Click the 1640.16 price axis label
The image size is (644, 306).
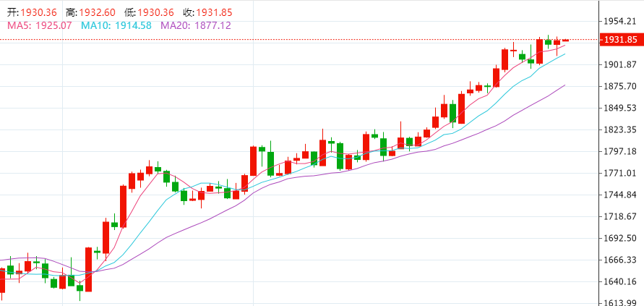[x=620, y=281]
